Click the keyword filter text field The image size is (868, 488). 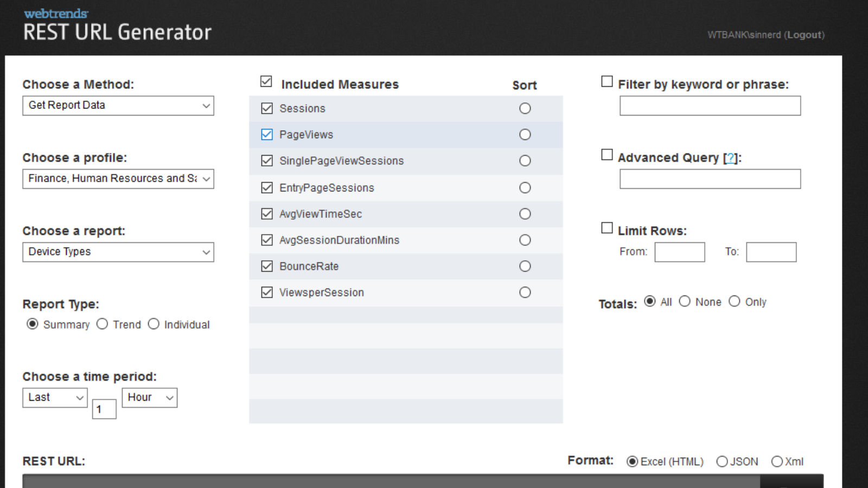click(710, 106)
